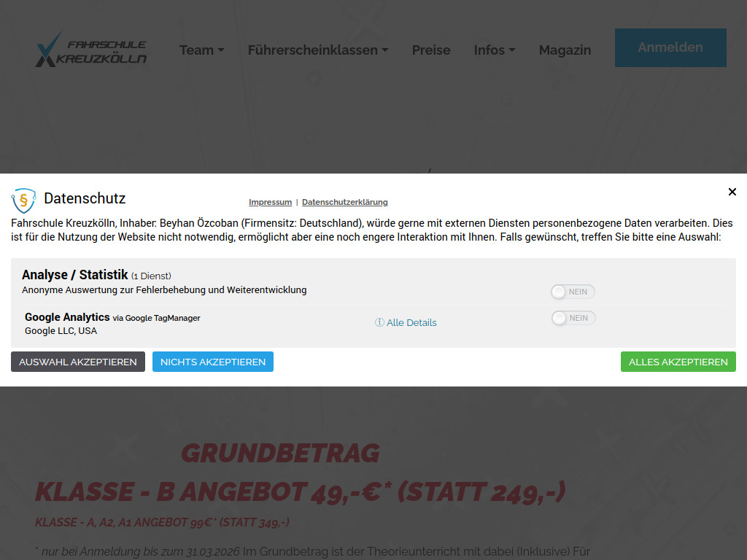Click the info icon beside Alle Details
Viewport: 747px width, 560px height.
(x=379, y=322)
